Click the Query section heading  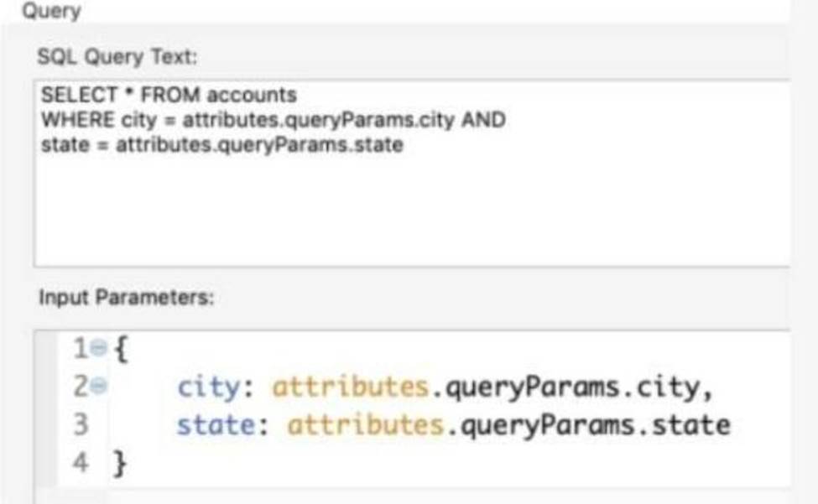[50, 12]
